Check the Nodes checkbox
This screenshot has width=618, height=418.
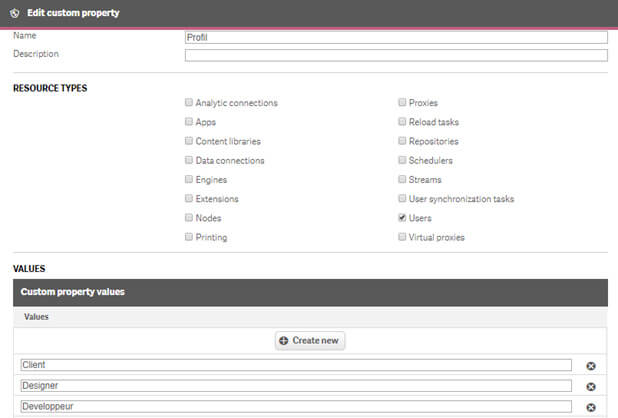coord(189,217)
